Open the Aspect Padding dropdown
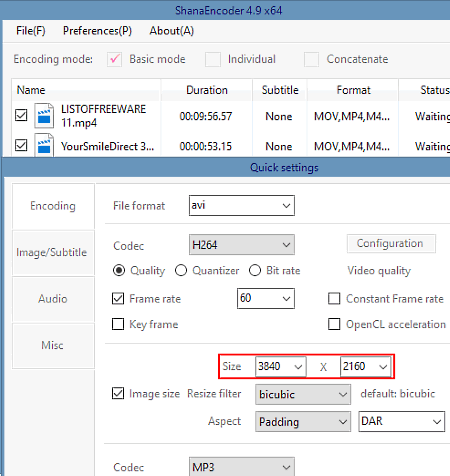Screen dimensions: 450x476 point(303,422)
